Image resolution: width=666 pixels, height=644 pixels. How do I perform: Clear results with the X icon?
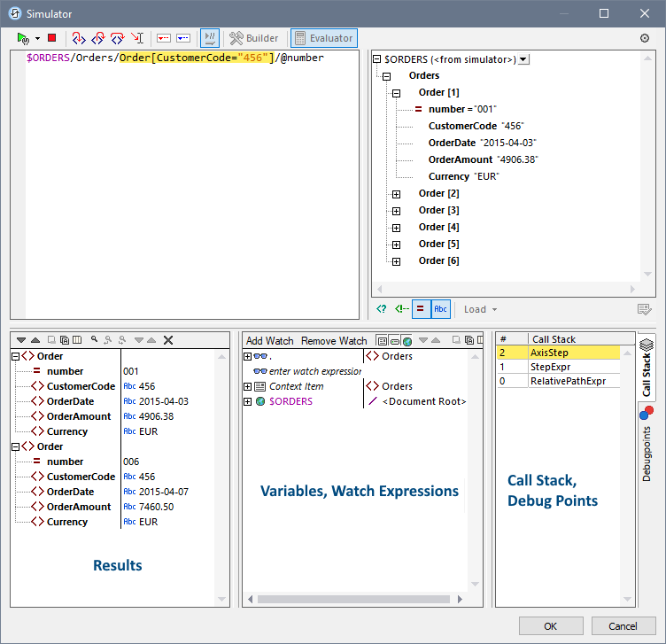point(168,340)
